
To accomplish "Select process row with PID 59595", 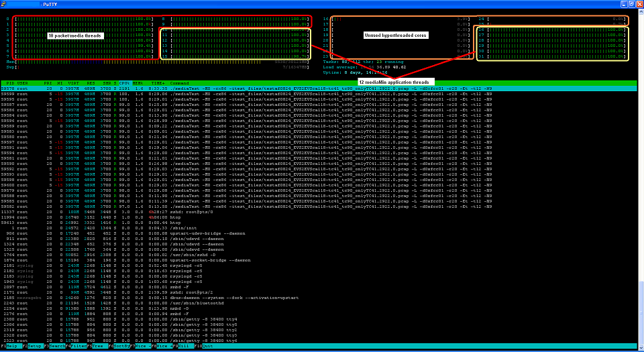I will point(319,99).
